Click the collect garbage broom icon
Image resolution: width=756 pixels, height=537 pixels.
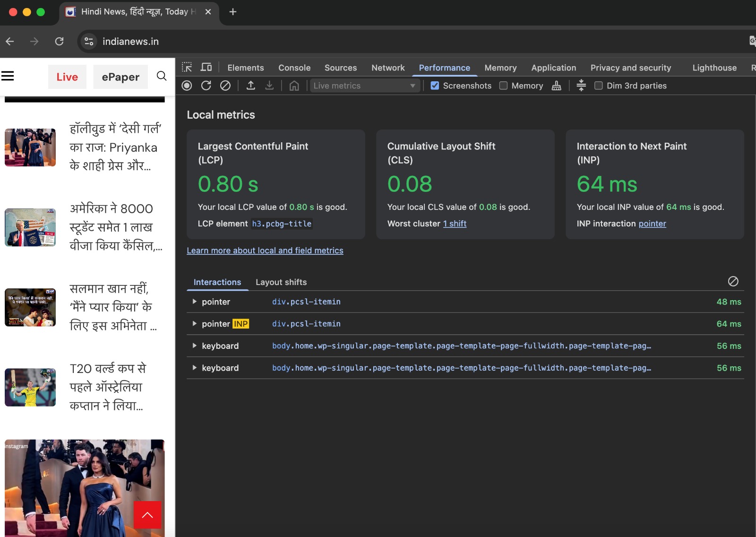pyautogui.click(x=557, y=86)
